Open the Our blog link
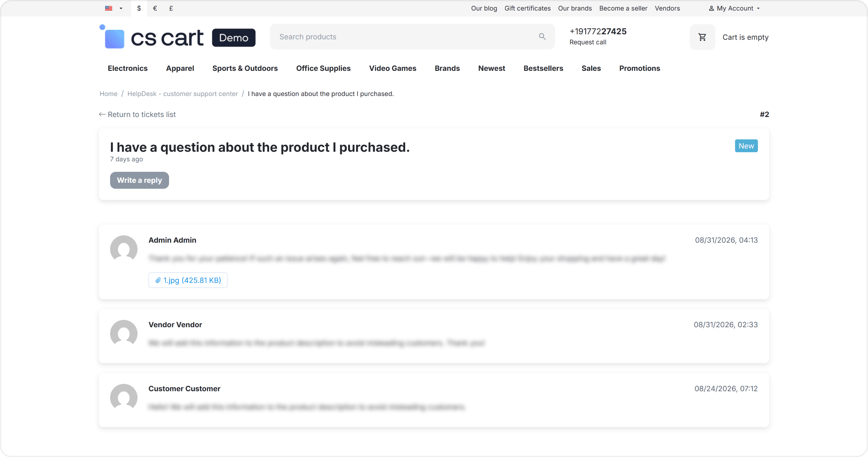Viewport: 868px width, 457px height. pos(484,8)
